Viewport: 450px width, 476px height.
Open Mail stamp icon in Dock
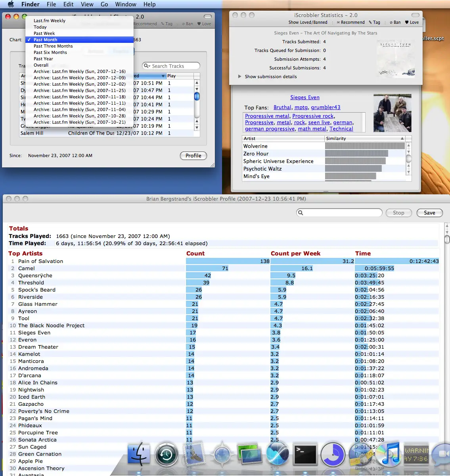(x=194, y=453)
